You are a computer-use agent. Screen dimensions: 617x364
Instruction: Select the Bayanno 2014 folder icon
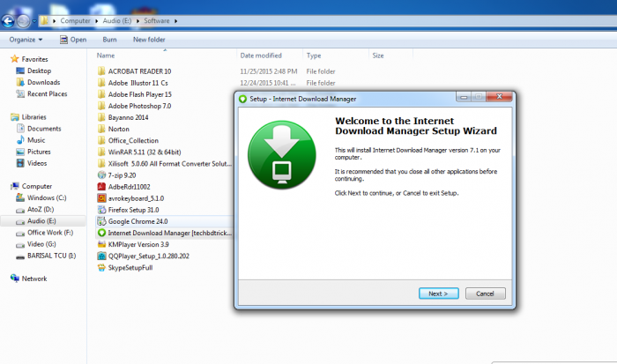pyautogui.click(x=101, y=117)
